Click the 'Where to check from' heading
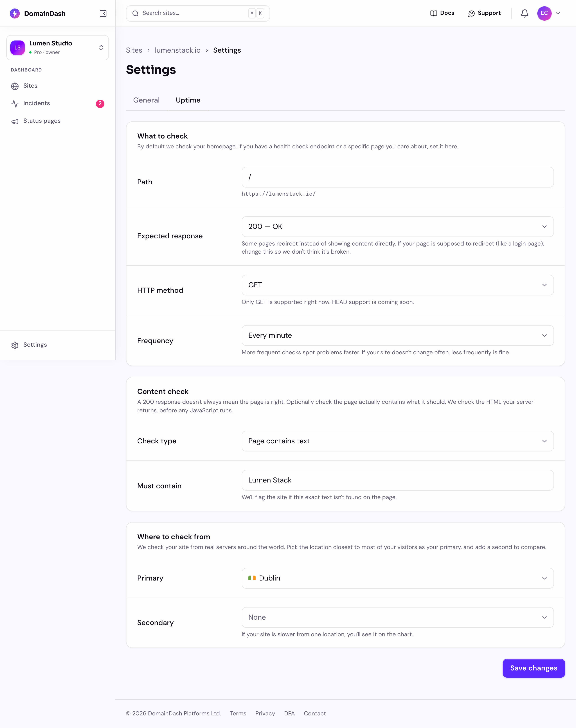Image resolution: width=576 pixels, height=728 pixels. (174, 537)
